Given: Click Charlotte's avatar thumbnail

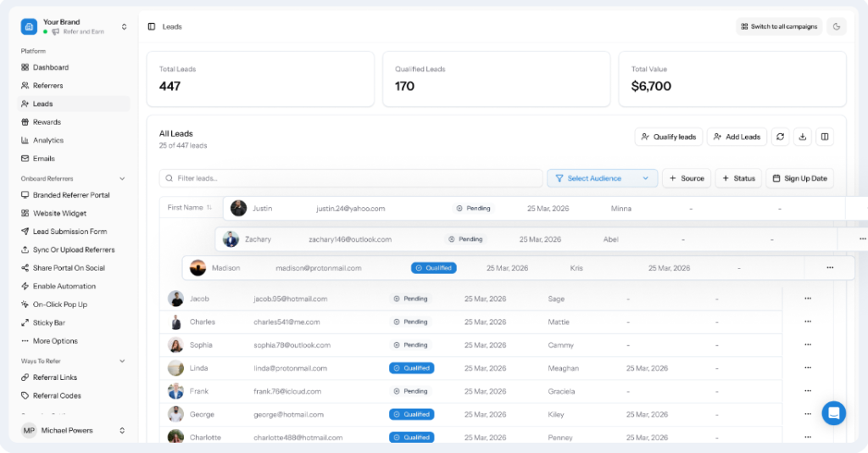Looking at the screenshot, I should 175,437.
